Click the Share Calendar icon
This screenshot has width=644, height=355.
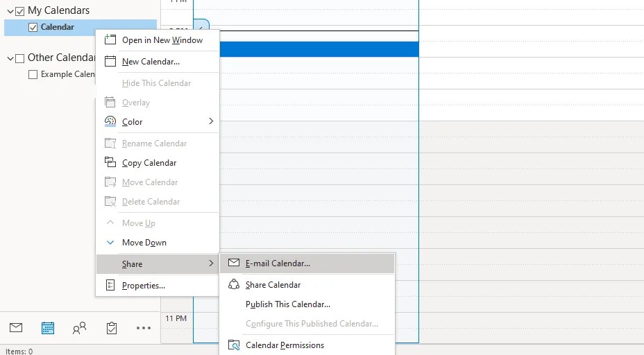pos(234,284)
